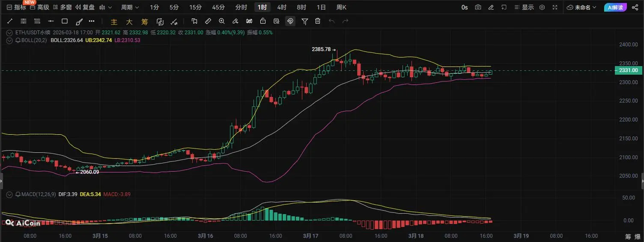
Task: Switch to the 周K timeframe
Action: coord(341,7)
